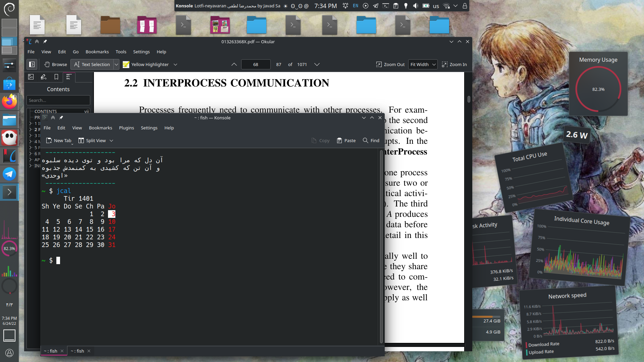Click the Okular document vertical scrollbar handle
The width and height of the screenshot is (644, 362).
coord(469,99)
